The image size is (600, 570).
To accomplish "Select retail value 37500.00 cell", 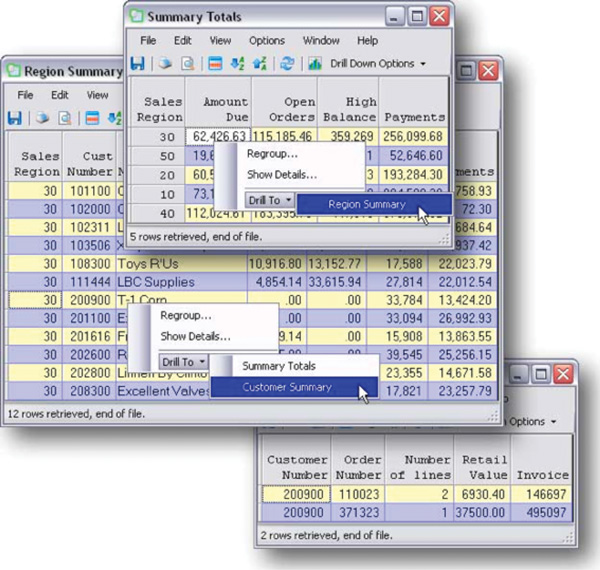I will coord(483,513).
